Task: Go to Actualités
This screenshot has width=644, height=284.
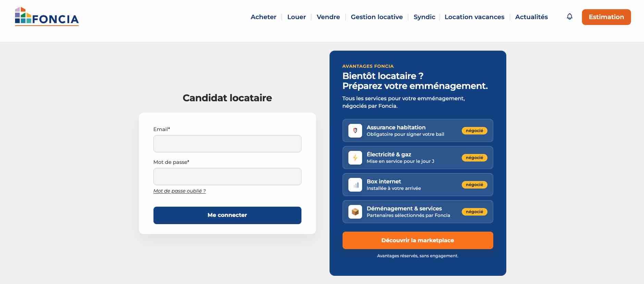Action: pyautogui.click(x=532, y=17)
